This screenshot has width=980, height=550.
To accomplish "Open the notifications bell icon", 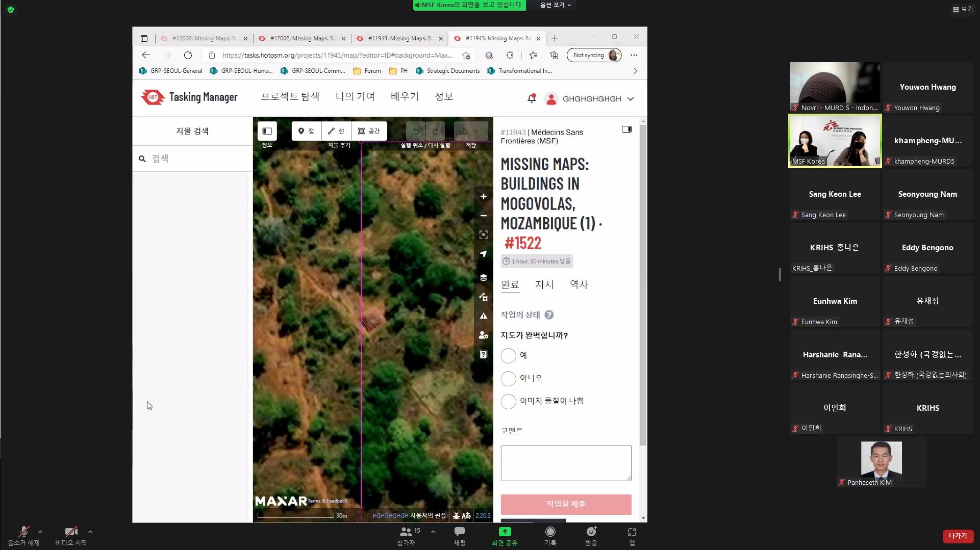I will [532, 98].
